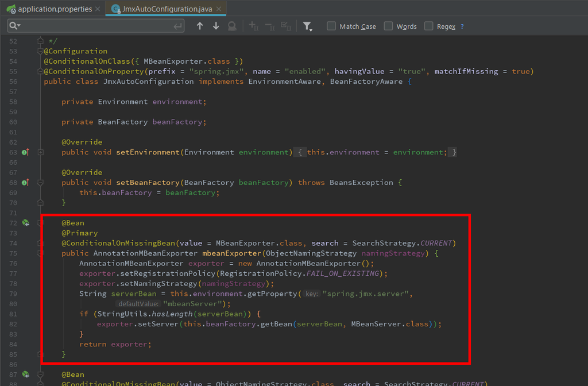The height and width of the screenshot is (386, 588).
Task: Click the folded body '{' of setEnvironment
Action: (x=300, y=152)
